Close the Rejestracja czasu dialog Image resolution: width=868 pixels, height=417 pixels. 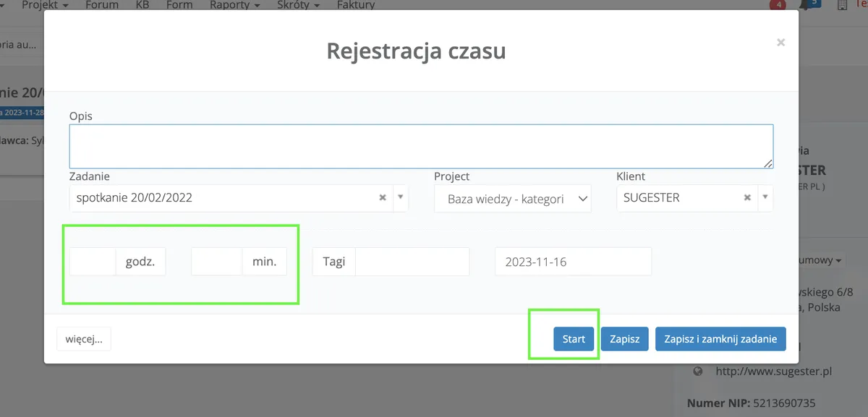(x=780, y=43)
